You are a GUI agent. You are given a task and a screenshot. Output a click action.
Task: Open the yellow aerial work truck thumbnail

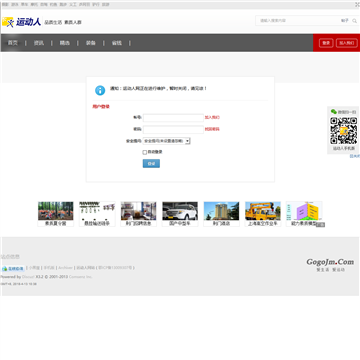(x=263, y=211)
